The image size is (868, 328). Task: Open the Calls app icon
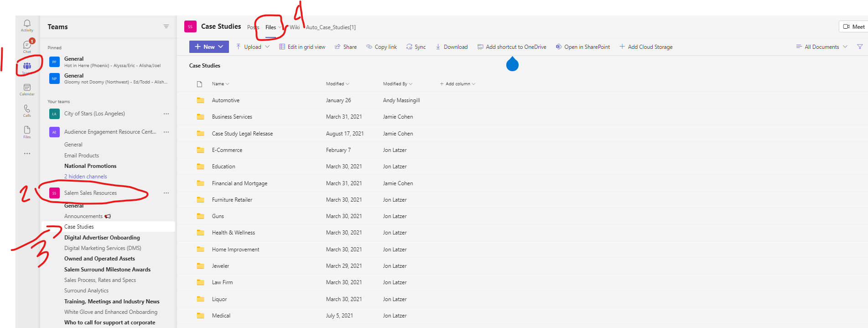pyautogui.click(x=27, y=111)
